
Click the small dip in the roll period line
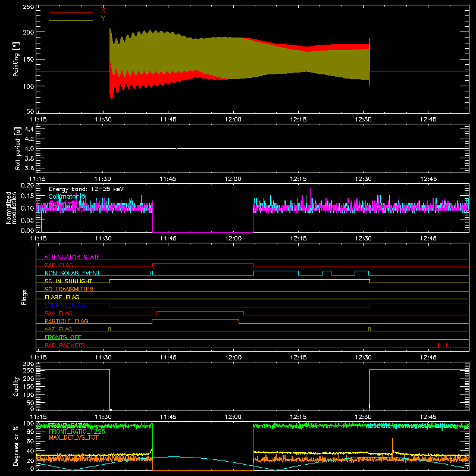pos(176,149)
